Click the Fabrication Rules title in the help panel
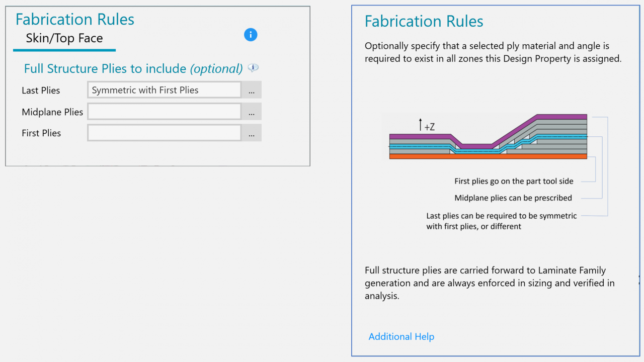The image size is (644, 362). [x=424, y=22]
